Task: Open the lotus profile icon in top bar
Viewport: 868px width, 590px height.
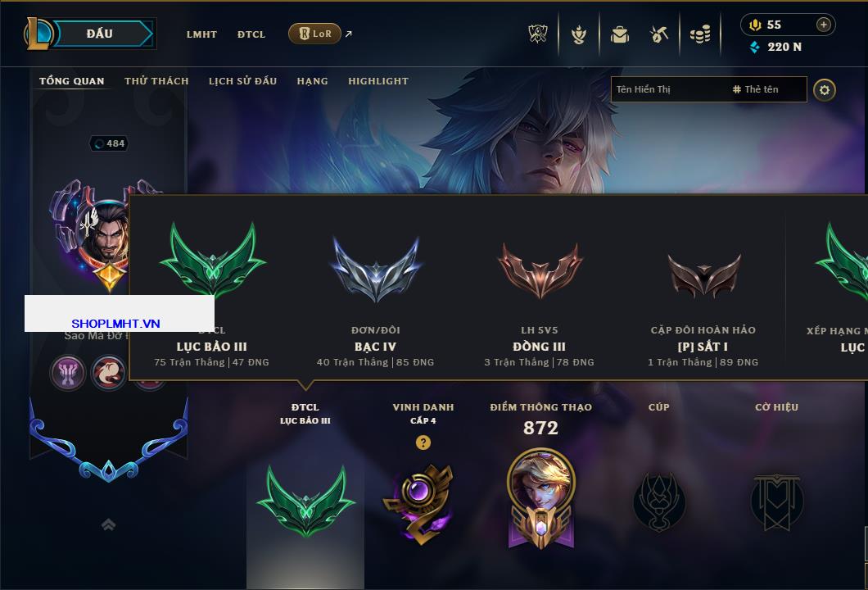Action: [x=578, y=35]
